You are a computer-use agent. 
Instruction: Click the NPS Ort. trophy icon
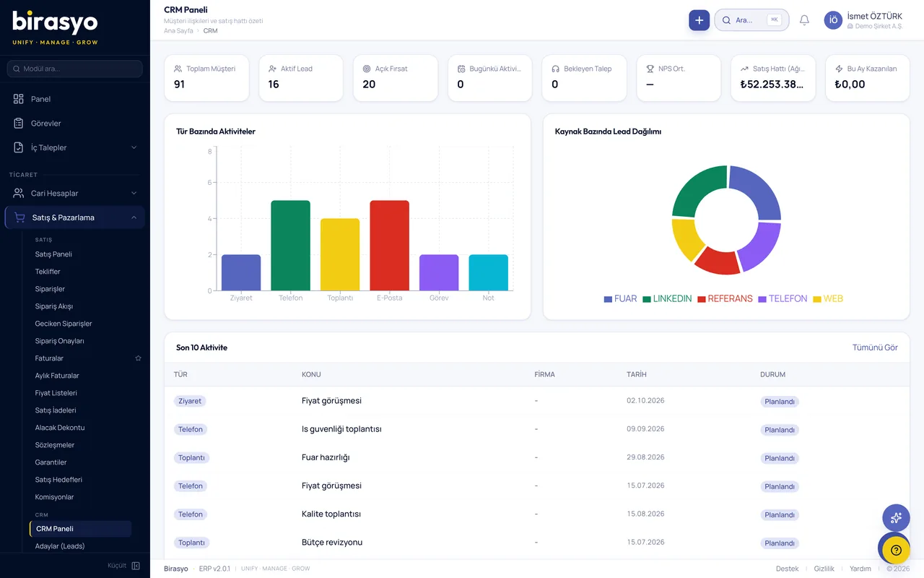pyautogui.click(x=650, y=69)
